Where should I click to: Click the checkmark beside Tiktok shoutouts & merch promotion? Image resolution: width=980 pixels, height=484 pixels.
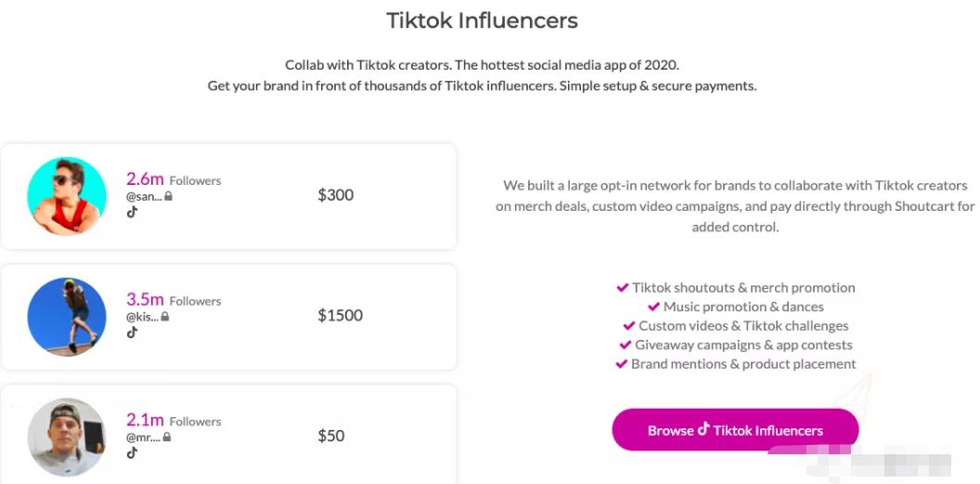(x=623, y=288)
